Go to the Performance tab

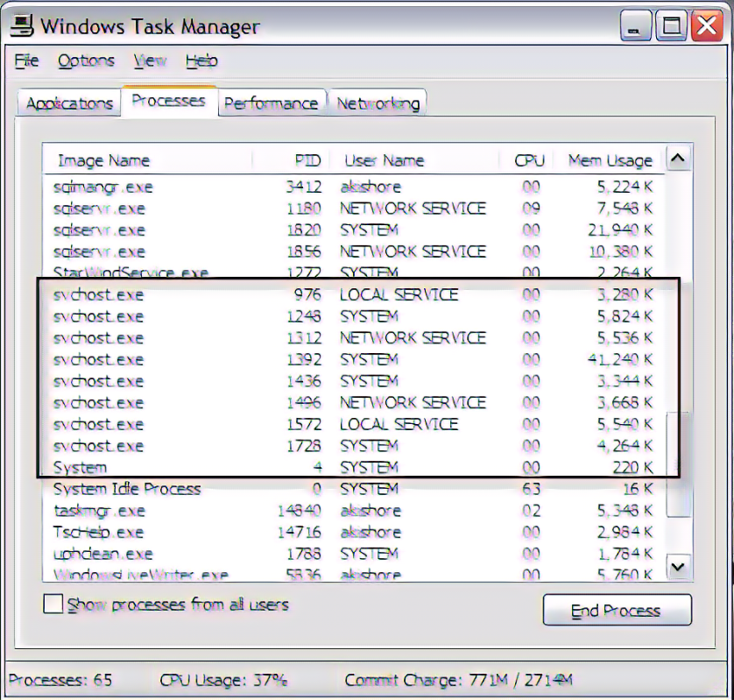point(272,103)
